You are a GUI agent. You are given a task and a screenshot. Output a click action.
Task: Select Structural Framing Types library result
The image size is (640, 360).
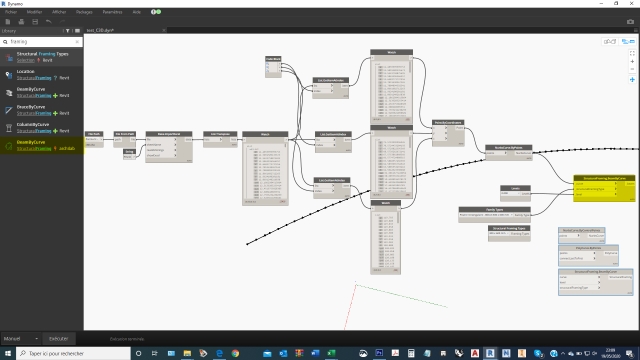click(42, 57)
